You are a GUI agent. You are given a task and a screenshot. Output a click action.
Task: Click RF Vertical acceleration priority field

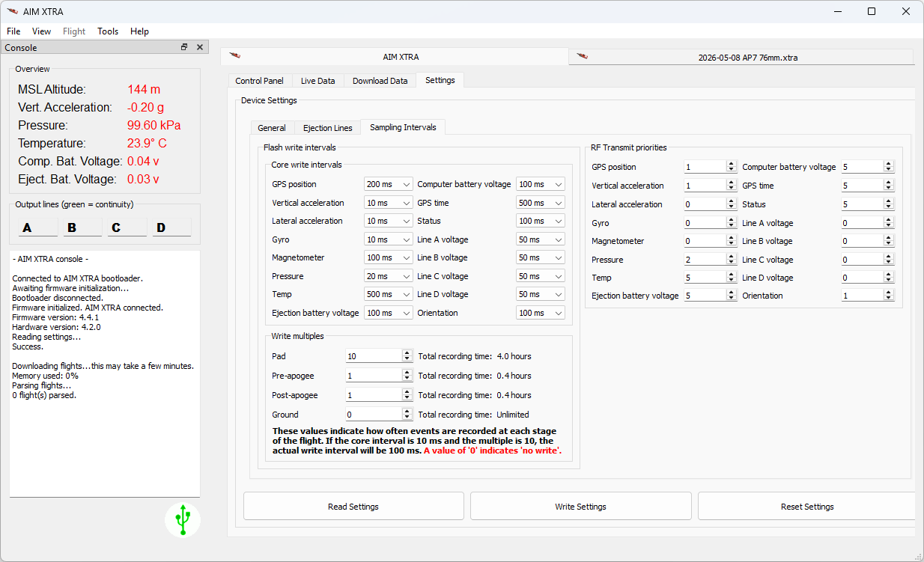pos(710,186)
